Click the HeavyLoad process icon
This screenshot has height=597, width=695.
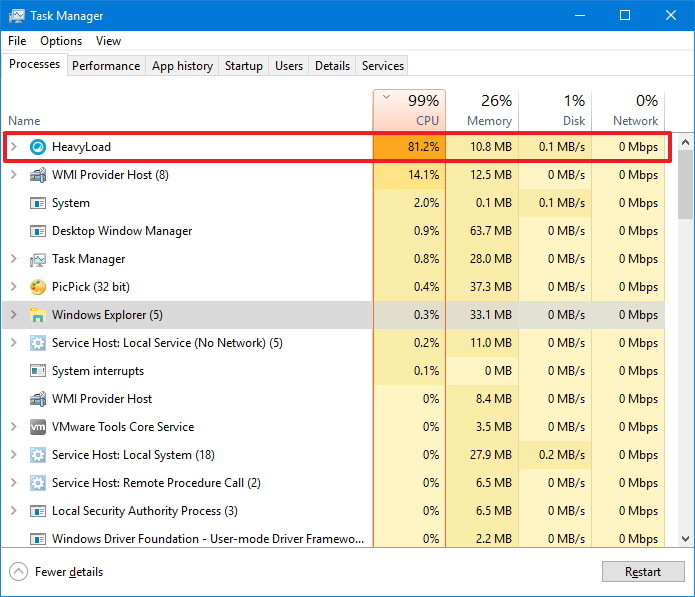tap(38, 147)
